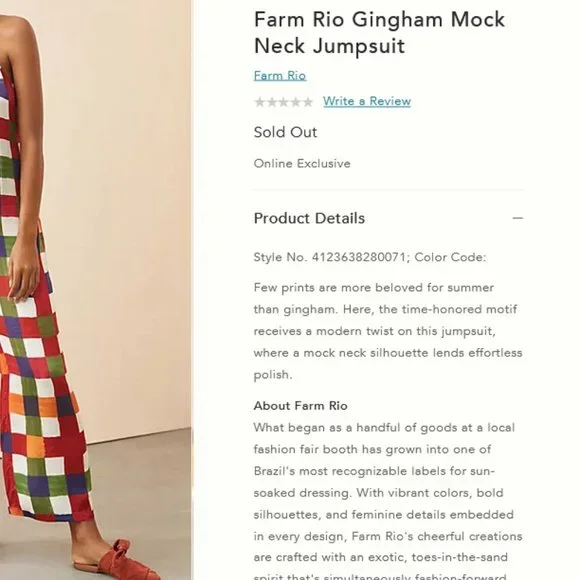Image resolution: width=580 pixels, height=580 pixels.
Task: Click the Color Code label
Action: click(x=450, y=257)
